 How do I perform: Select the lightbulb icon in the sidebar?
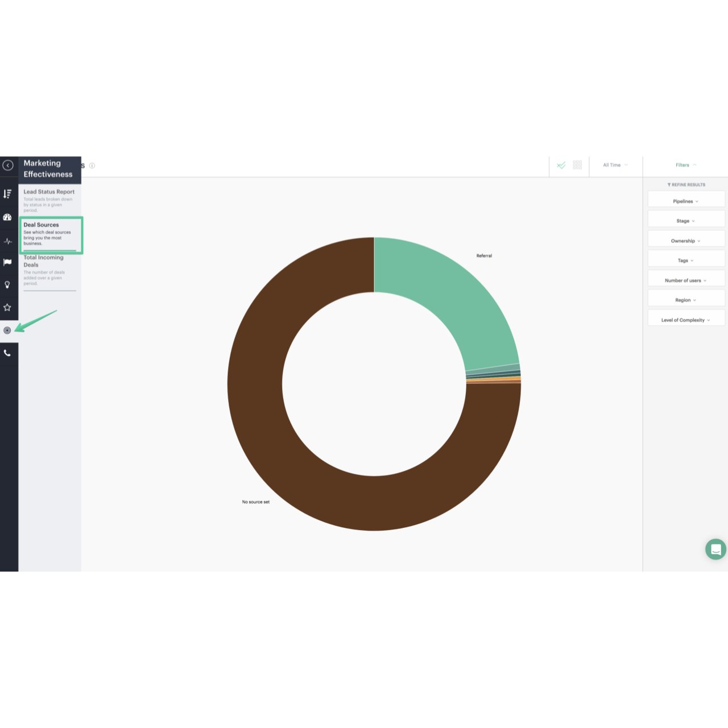pos(8,285)
